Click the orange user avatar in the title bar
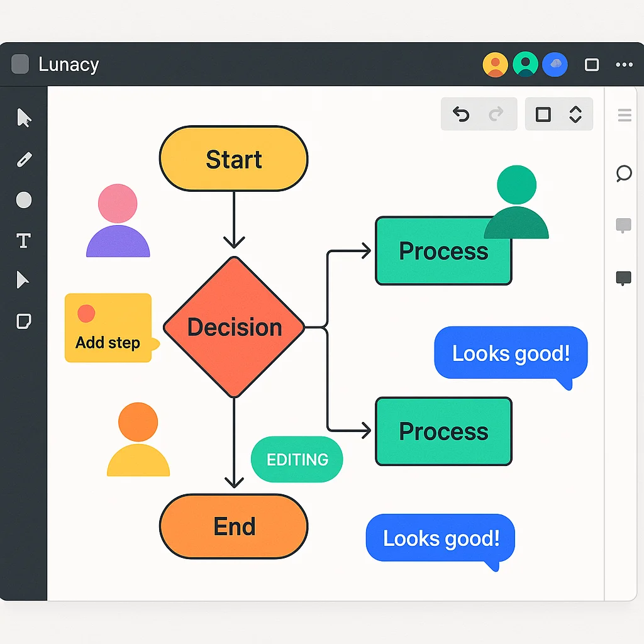The image size is (644, 644). (x=495, y=64)
